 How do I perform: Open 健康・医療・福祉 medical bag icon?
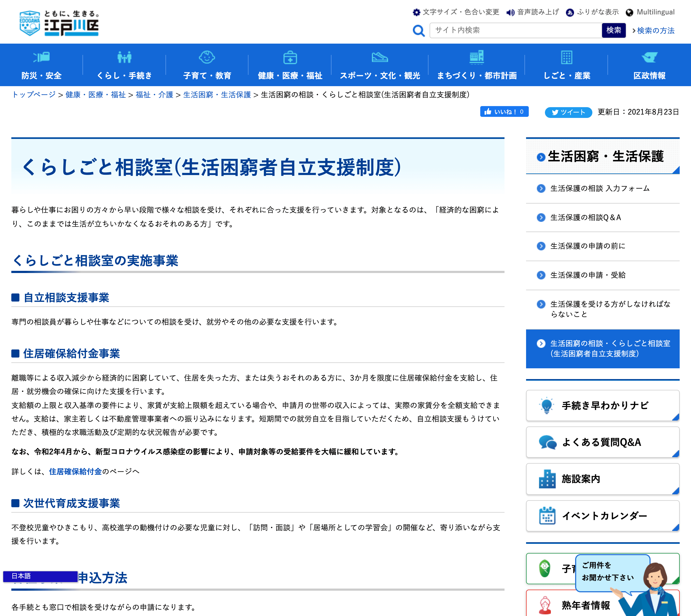point(290,58)
